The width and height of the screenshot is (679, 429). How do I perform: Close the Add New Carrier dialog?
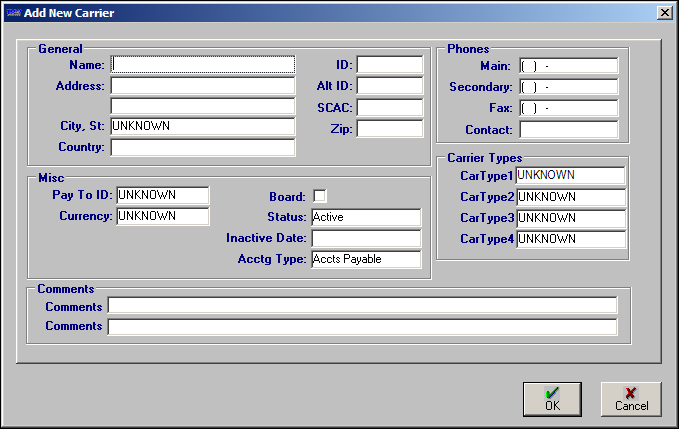pyautogui.click(x=664, y=12)
